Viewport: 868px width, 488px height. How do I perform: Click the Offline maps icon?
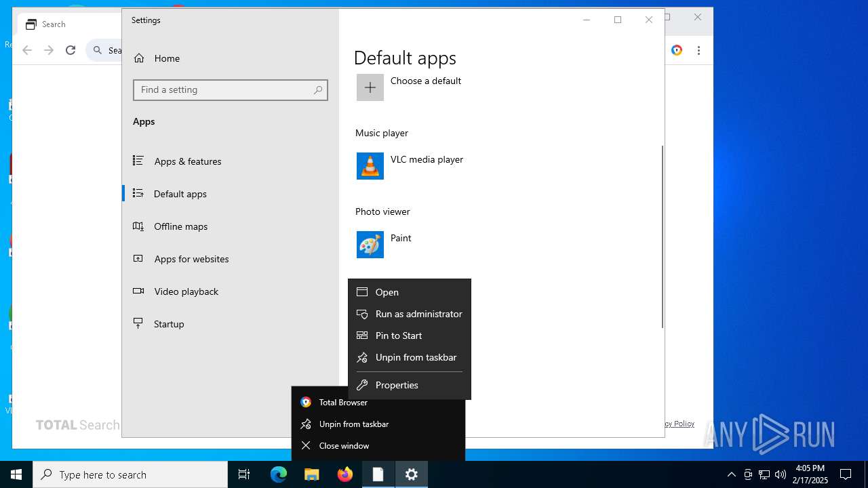(x=138, y=226)
